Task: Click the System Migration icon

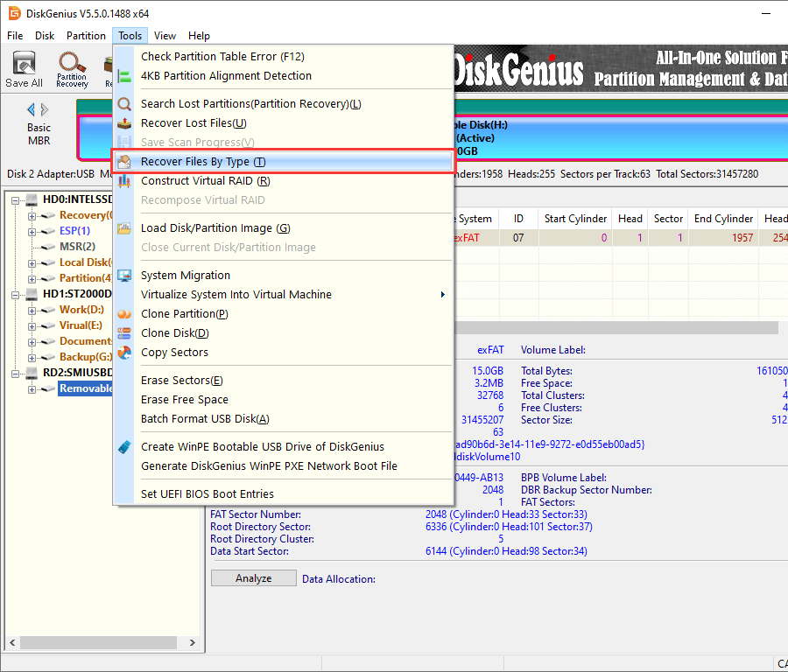Action: (124, 276)
